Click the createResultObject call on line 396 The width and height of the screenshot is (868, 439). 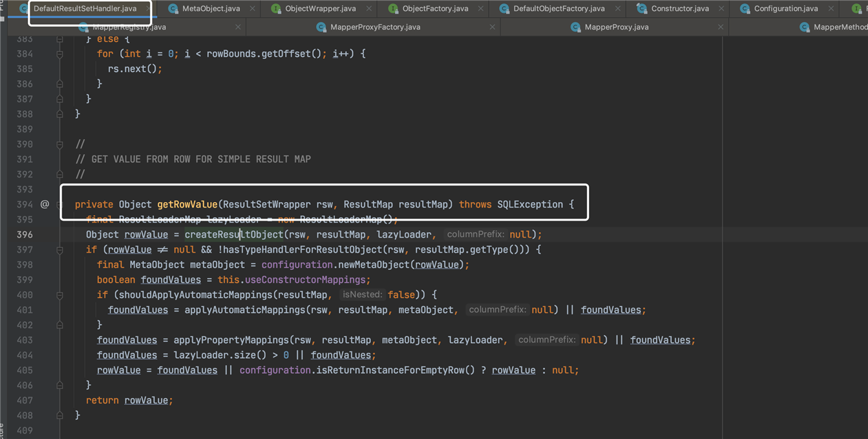point(234,234)
